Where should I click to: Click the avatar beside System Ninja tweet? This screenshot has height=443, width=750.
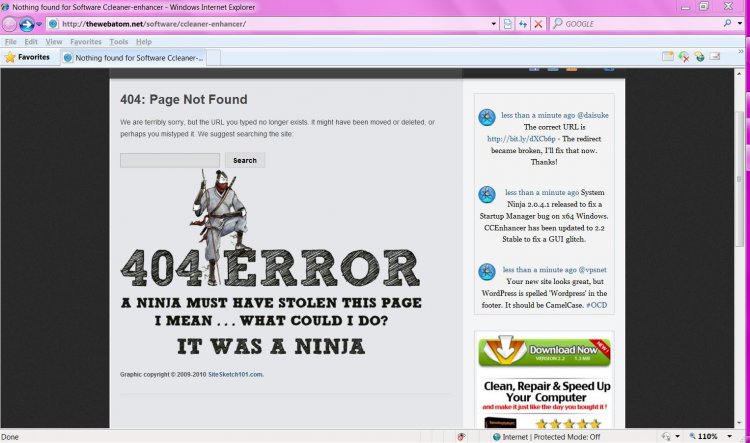487,194
